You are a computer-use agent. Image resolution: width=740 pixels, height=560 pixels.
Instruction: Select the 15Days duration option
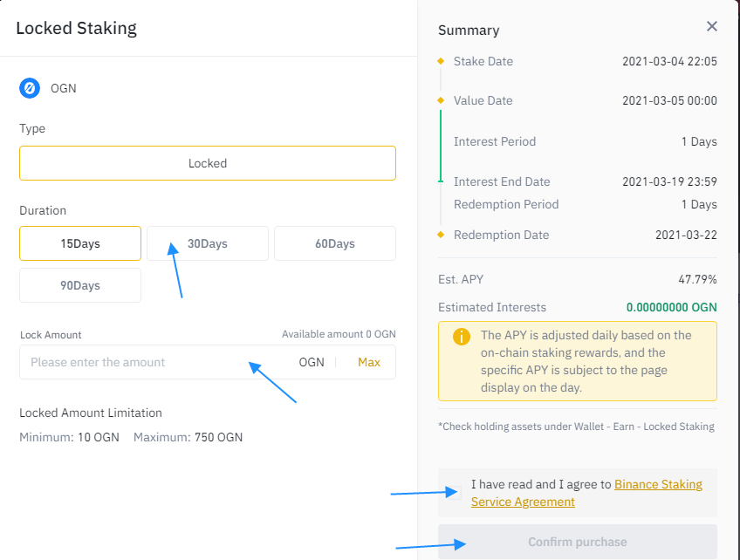[80, 243]
